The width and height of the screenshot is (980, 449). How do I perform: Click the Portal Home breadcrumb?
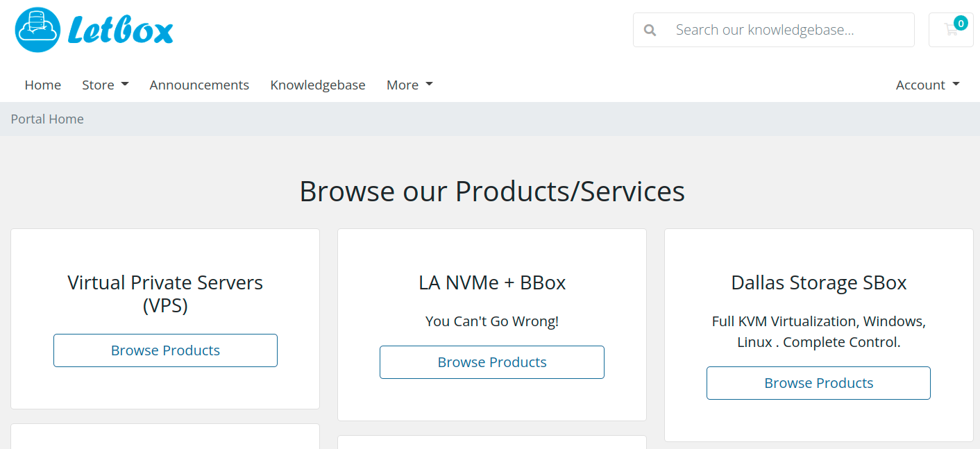47,119
